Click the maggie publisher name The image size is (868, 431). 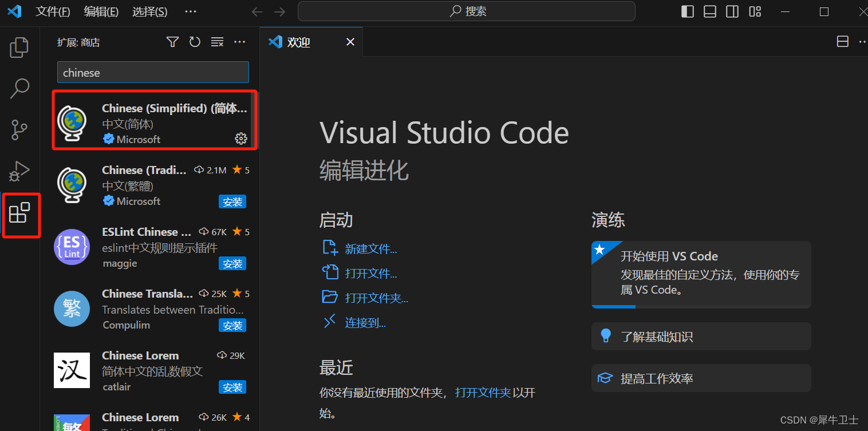pos(120,263)
